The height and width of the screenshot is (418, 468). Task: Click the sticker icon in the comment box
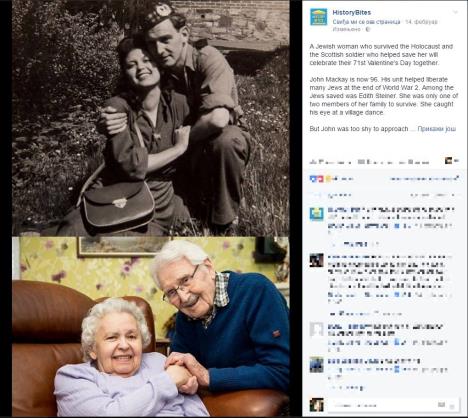452,406
